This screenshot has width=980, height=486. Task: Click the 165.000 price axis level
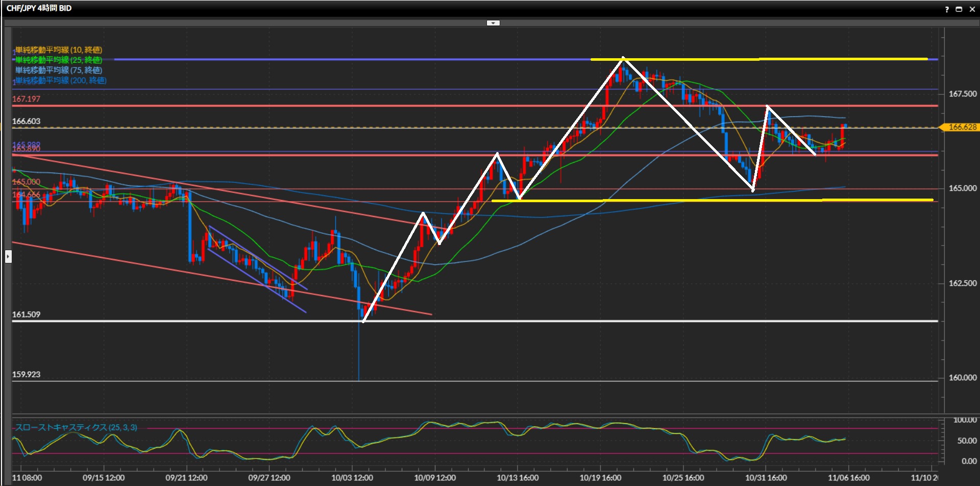tap(962, 188)
